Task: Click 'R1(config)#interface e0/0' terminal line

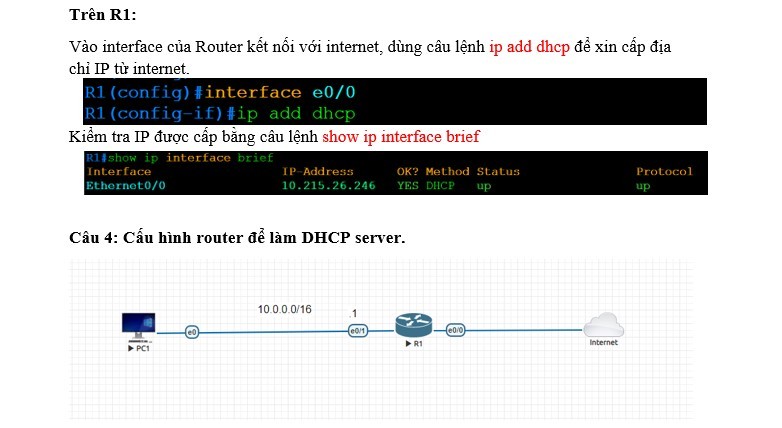Action: point(220,92)
